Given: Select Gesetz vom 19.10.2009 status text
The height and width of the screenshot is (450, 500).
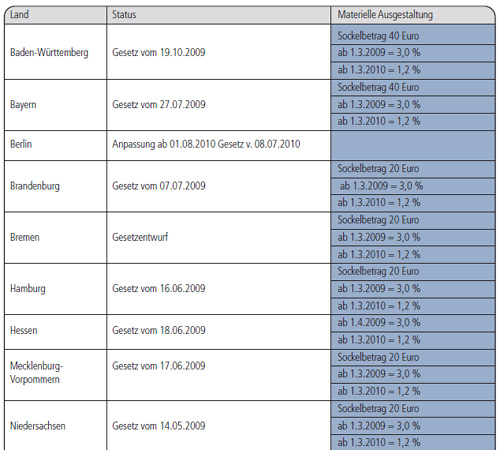Looking at the screenshot, I should 159,52.
